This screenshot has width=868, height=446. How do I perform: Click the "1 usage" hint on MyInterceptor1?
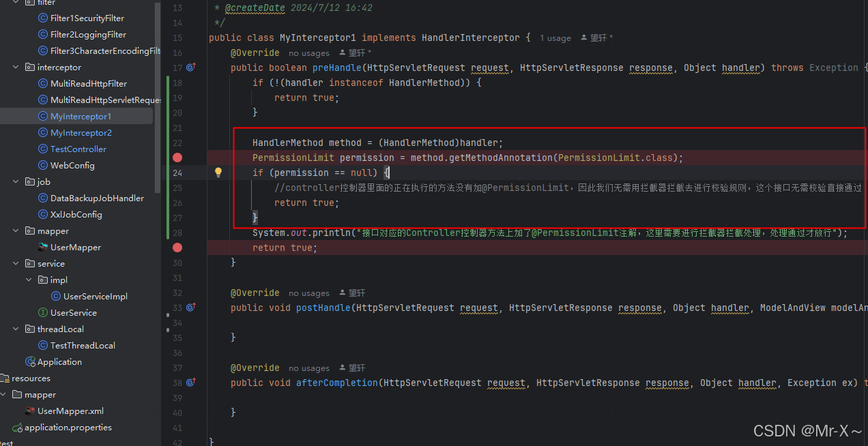[555, 38]
